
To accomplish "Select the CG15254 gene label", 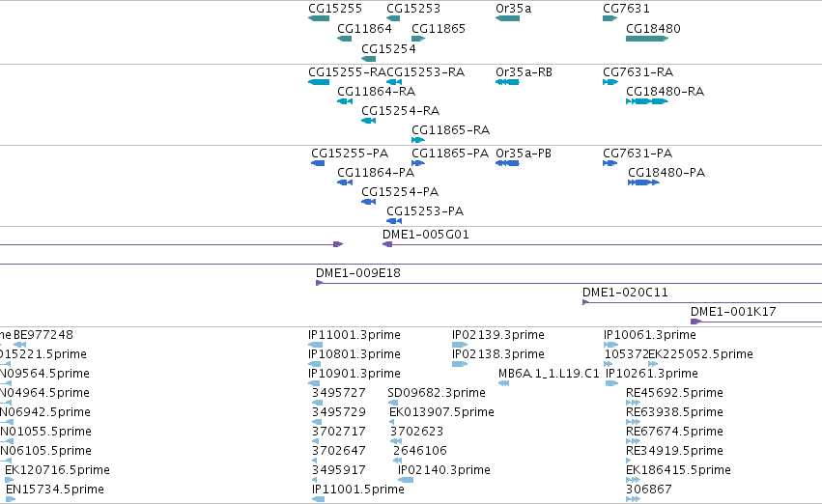I will [388, 48].
